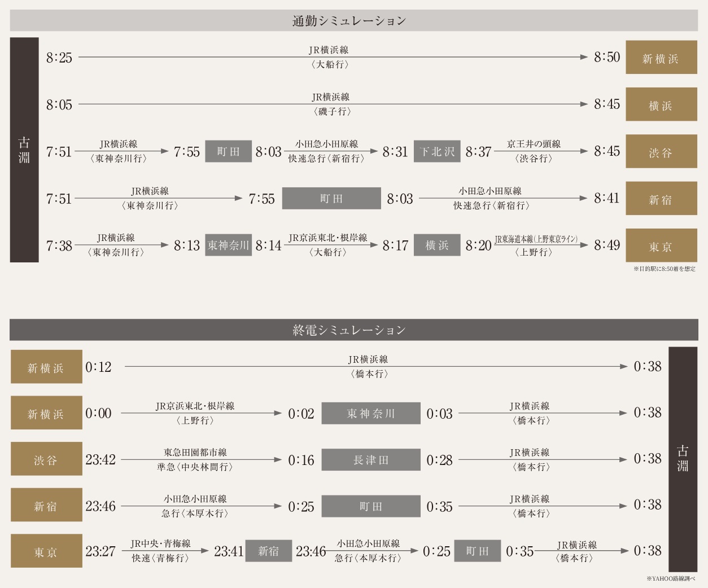Click the JR中央・青梅線 line label
The width and height of the screenshot is (708, 588).
(161, 544)
